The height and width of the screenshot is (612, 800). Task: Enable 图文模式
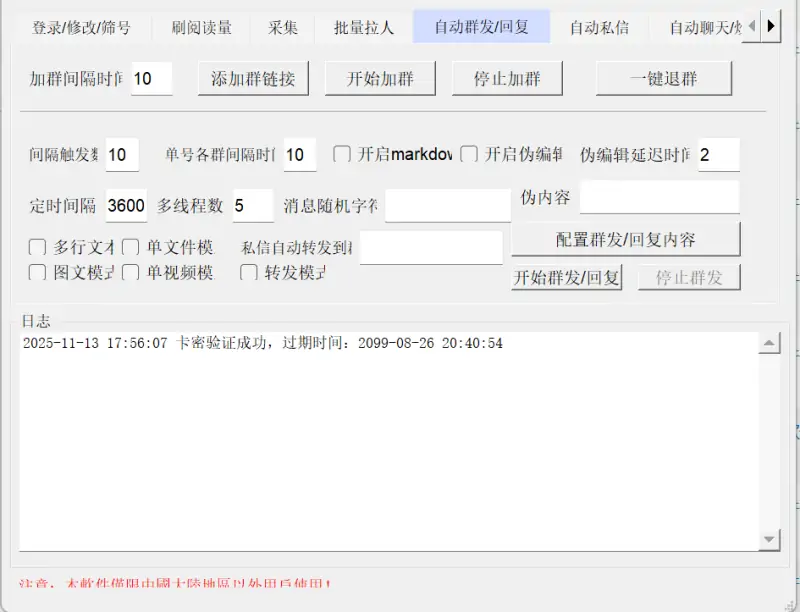click(x=37, y=272)
